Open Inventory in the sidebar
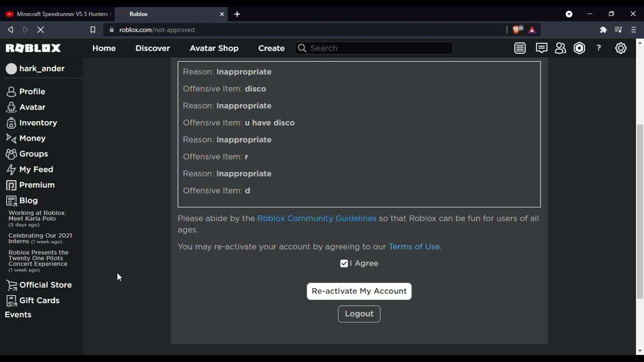The image size is (644, 362). [38, 123]
